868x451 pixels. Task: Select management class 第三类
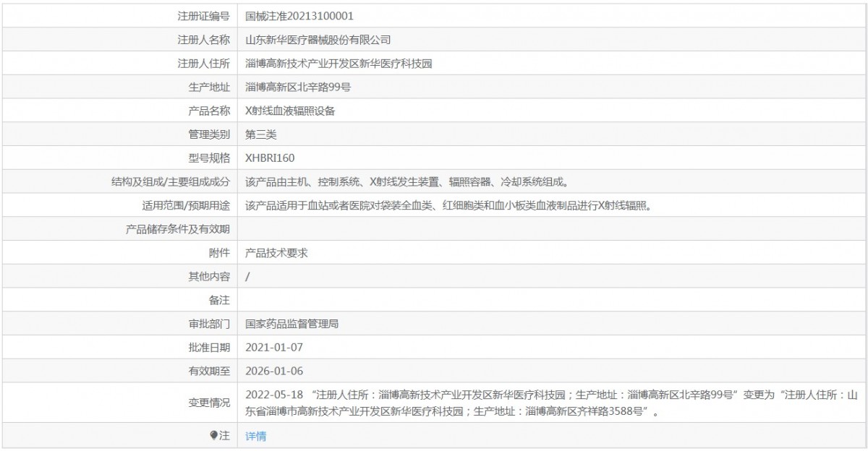point(261,134)
